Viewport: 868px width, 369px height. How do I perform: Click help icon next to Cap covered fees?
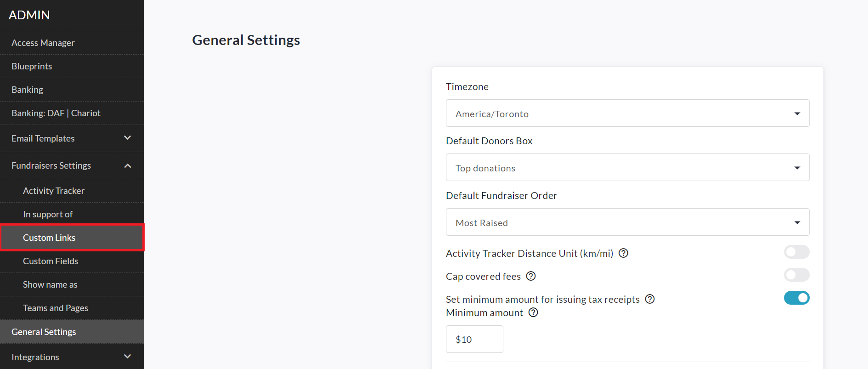coord(531,276)
